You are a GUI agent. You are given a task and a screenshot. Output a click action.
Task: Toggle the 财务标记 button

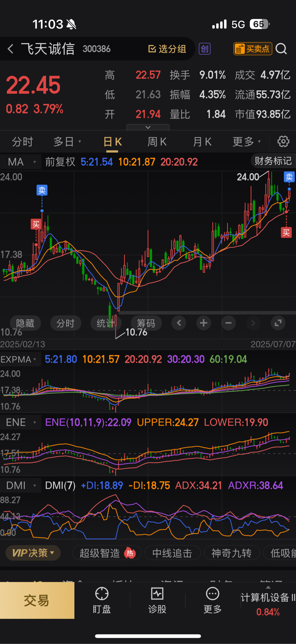click(x=273, y=161)
